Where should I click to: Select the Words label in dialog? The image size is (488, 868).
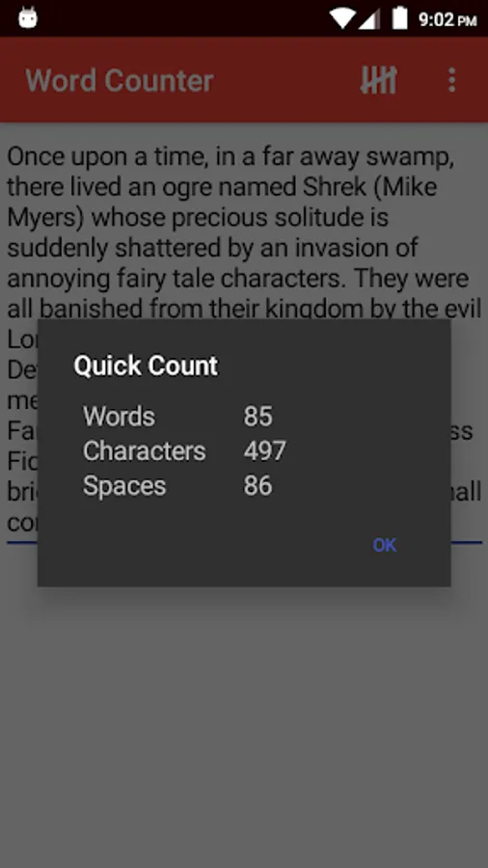[x=119, y=417]
